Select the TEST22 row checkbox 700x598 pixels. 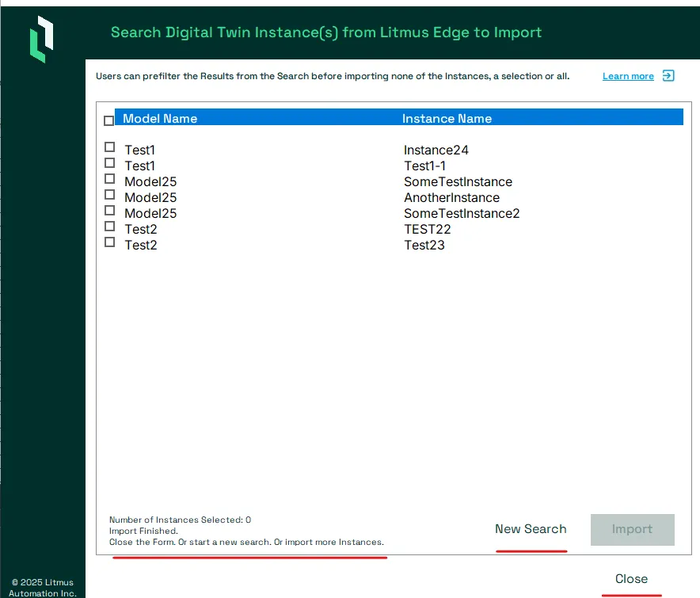coord(109,227)
